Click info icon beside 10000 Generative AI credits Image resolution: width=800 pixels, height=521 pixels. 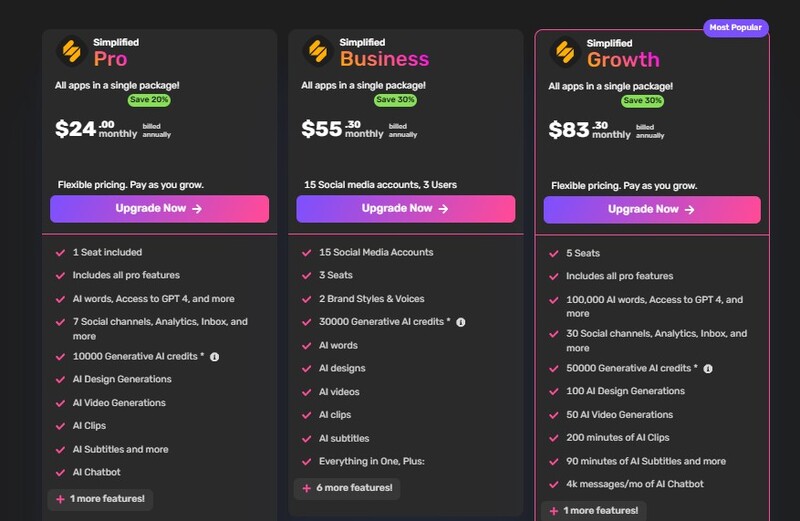[x=214, y=357]
